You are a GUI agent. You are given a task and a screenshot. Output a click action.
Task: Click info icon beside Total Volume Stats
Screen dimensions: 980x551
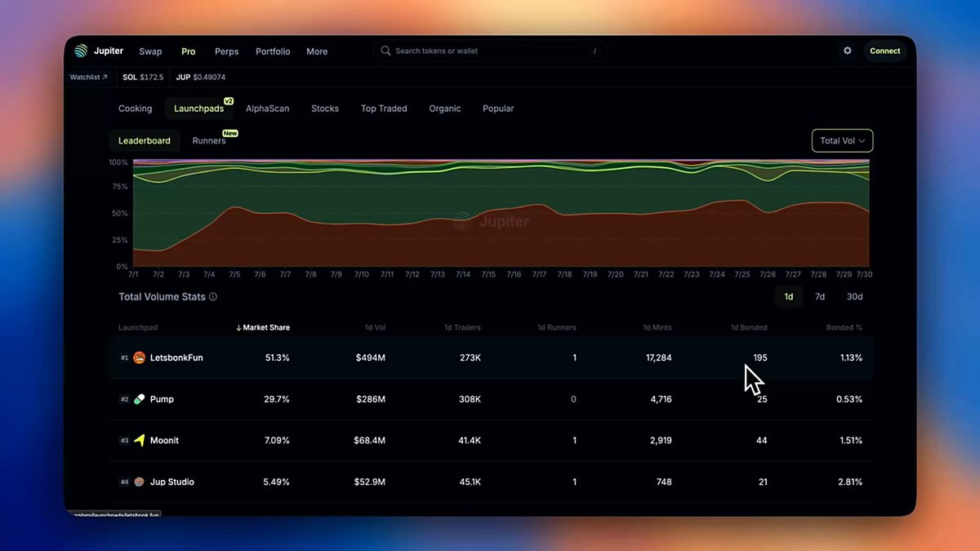(x=213, y=297)
